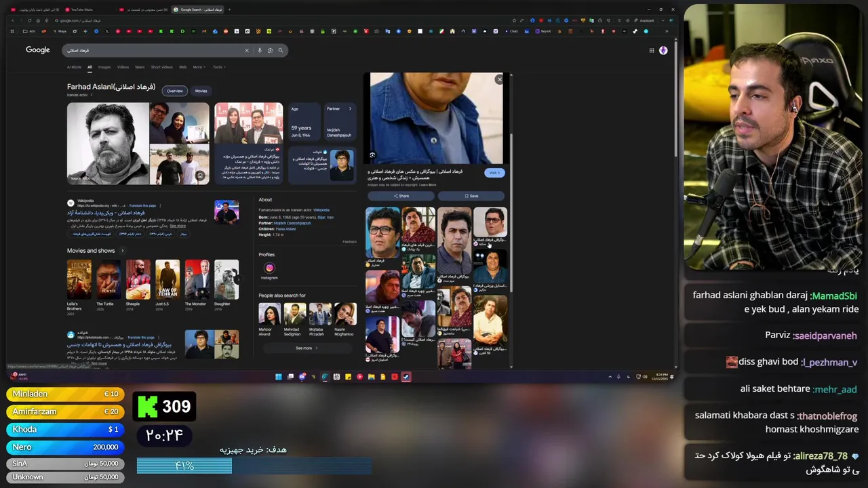The width and height of the screenshot is (868, 488).
Task: Open the Google apps grid
Action: pos(652,50)
